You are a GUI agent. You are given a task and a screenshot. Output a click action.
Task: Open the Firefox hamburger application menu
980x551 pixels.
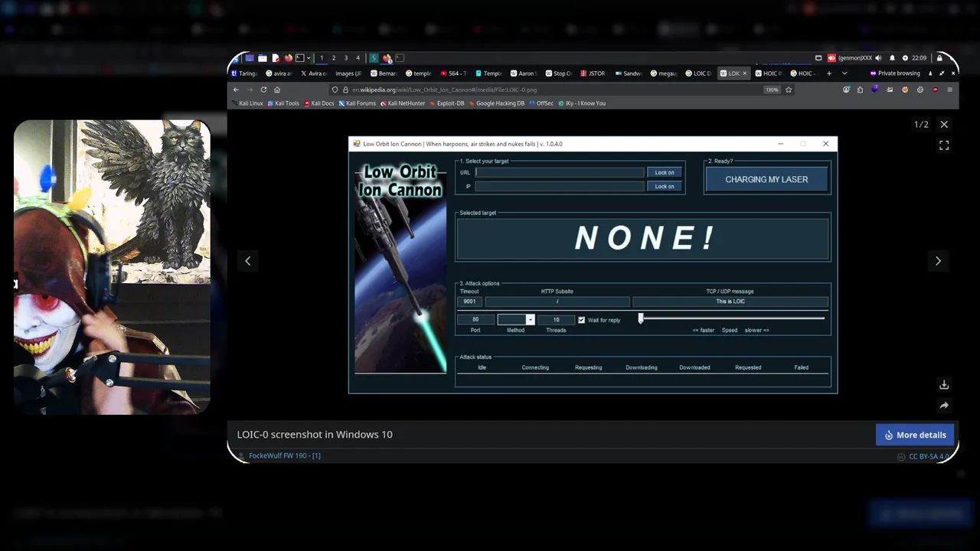[950, 90]
